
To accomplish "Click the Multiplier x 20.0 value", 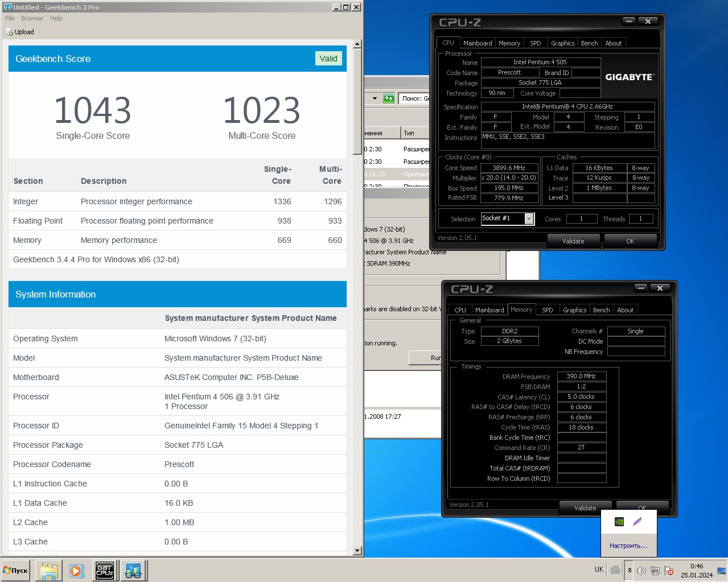I will (509, 178).
